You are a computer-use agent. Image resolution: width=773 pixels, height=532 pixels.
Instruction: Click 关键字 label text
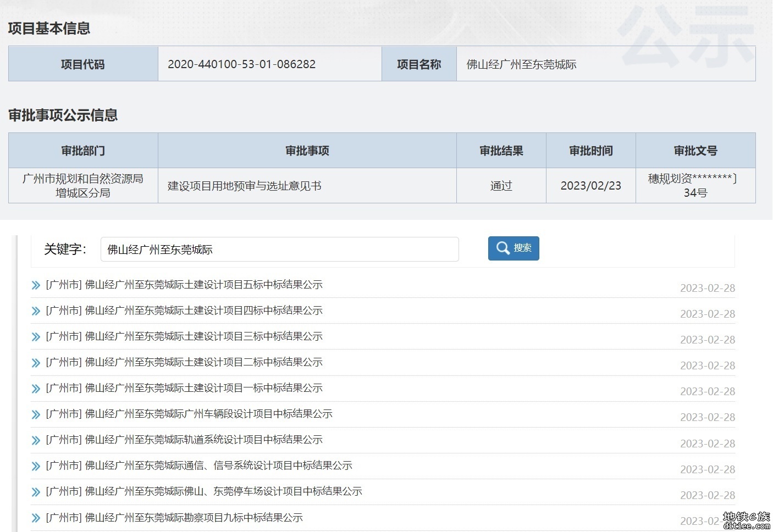point(65,250)
